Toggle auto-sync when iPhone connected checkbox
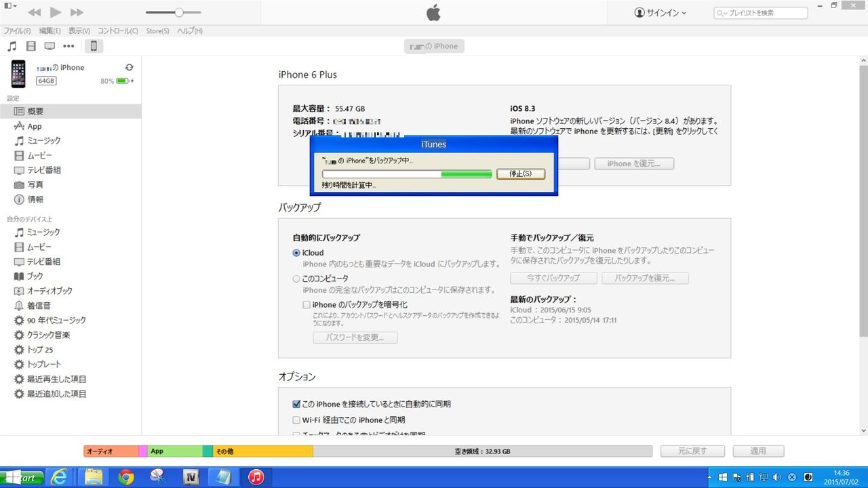Image resolution: width=868 pixels, height=488 pixels. 296,404
